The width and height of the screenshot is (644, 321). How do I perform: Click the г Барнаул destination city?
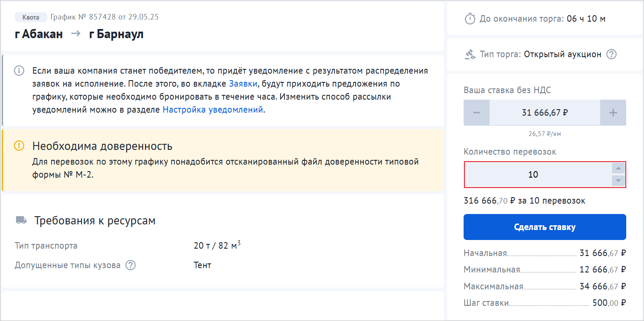coord(116,34)
